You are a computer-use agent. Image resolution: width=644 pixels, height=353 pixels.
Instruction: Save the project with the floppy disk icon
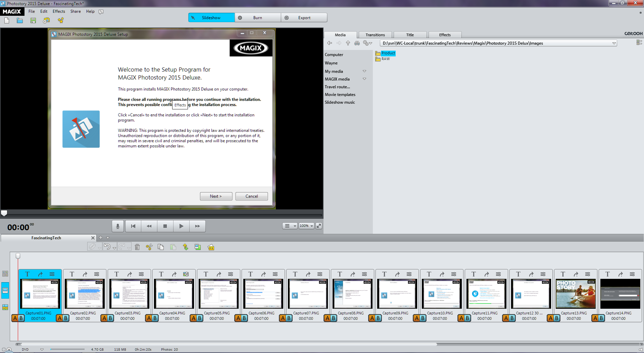(x=33, y=20)
